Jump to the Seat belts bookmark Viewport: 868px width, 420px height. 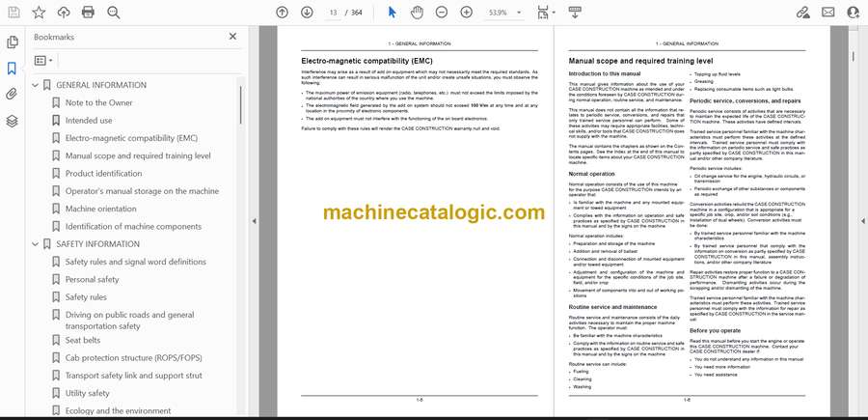(83, 340)
